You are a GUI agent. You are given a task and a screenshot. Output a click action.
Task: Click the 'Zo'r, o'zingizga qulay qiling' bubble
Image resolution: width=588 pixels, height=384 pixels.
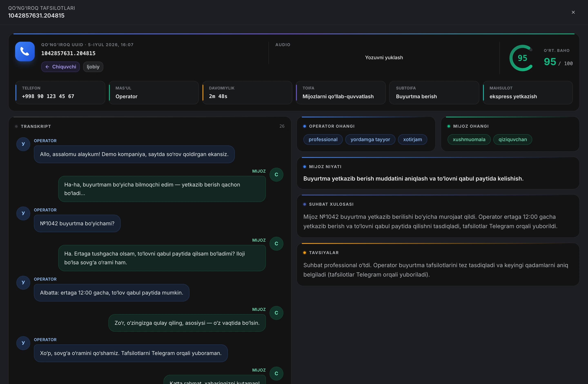pyautogui.click(x=187, y=323)
